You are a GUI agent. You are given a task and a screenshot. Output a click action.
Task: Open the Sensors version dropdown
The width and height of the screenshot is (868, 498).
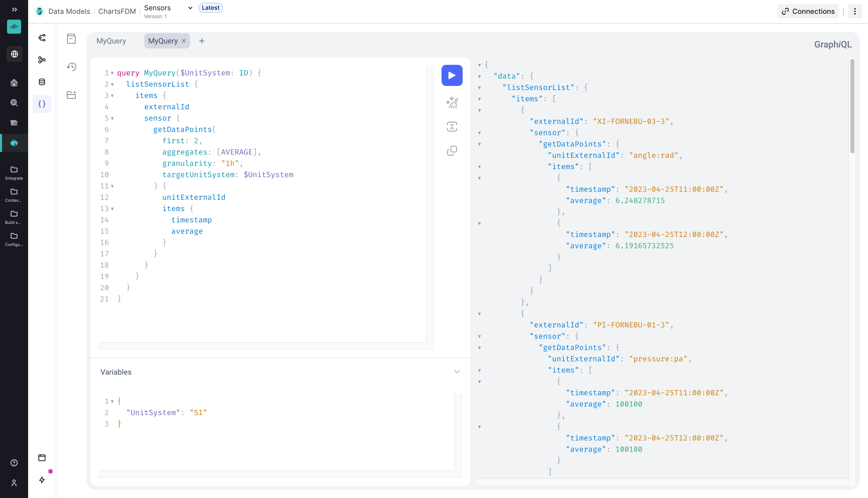(190, 8)
